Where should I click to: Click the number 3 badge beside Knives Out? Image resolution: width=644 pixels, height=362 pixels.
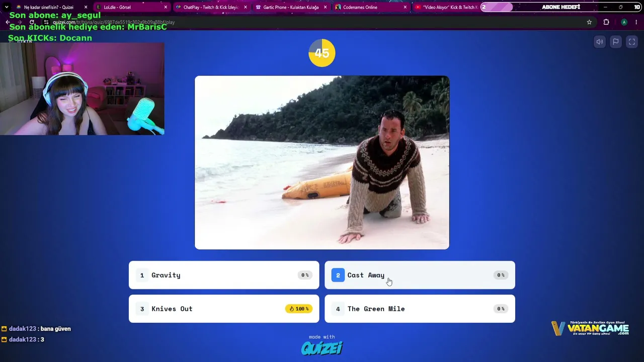(x=142, y=309)
